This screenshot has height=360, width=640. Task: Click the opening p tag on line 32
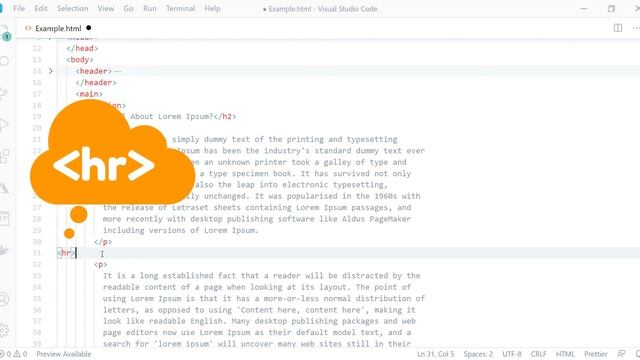100,264
